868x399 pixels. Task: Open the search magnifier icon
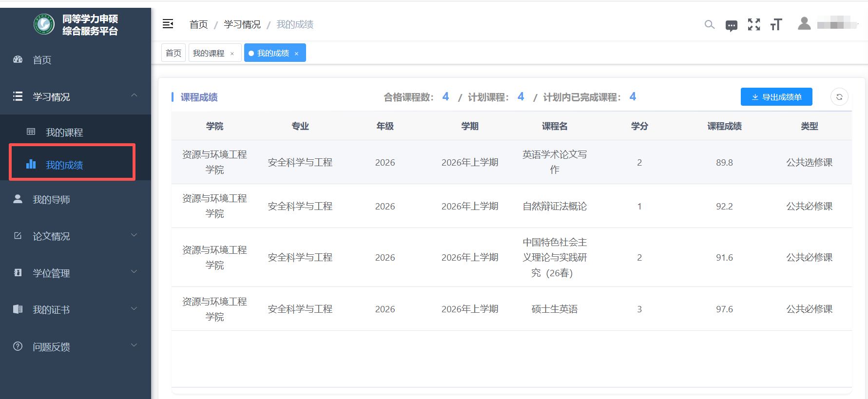710,24
